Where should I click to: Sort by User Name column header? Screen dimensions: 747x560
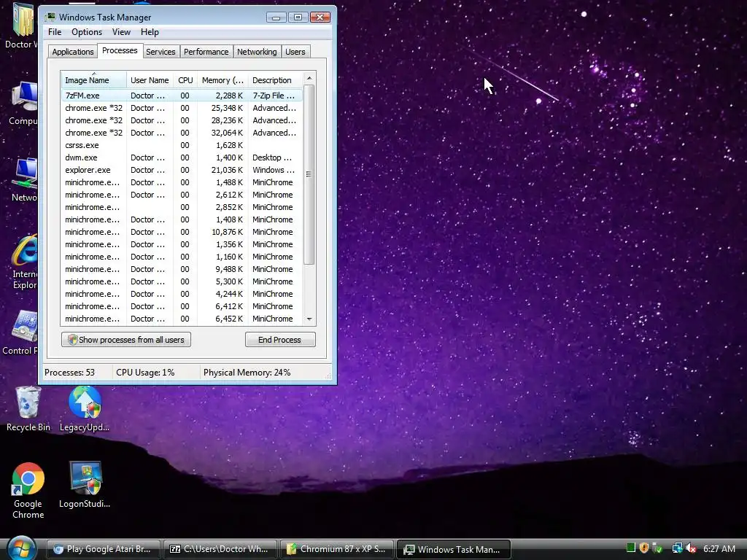tap(150, 80)
